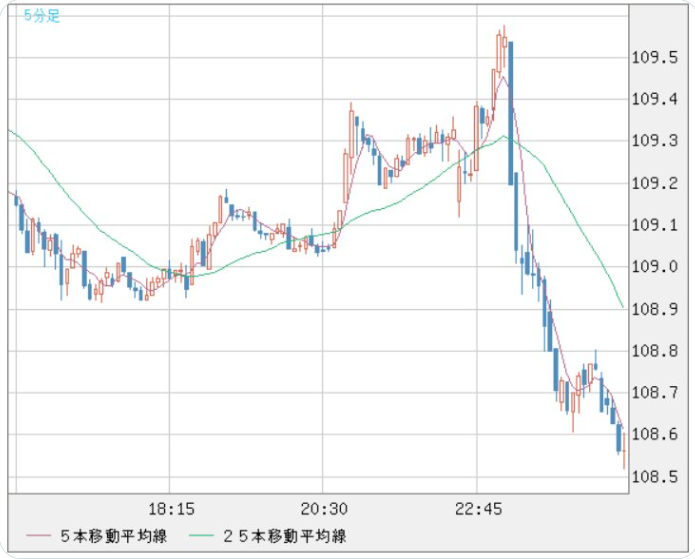
Task: Click the 108.5 price axis label
Action: (x=657, y=477)
